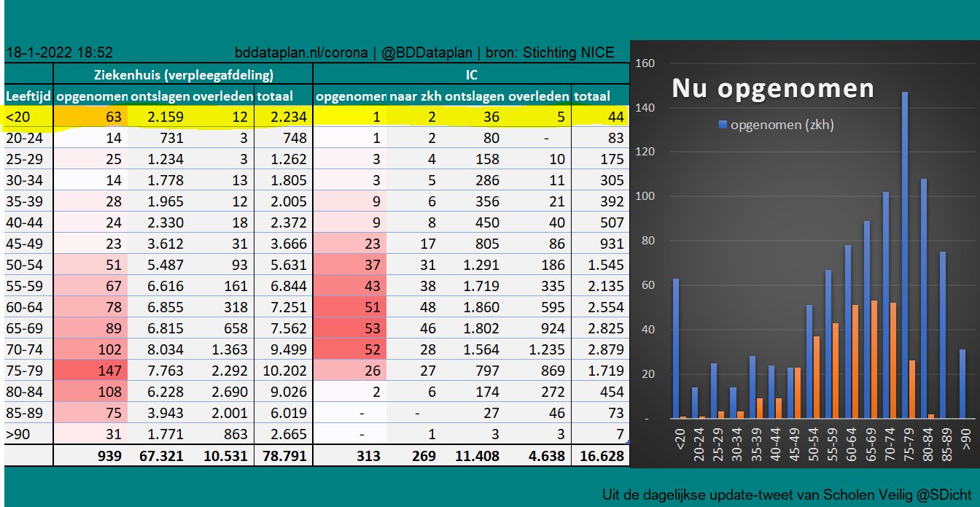The width and height of the screenshot is (980, 507).
Task: Click the tallest blue bar for 75-79
Action: pyautogui.click(x=905, y=255)
